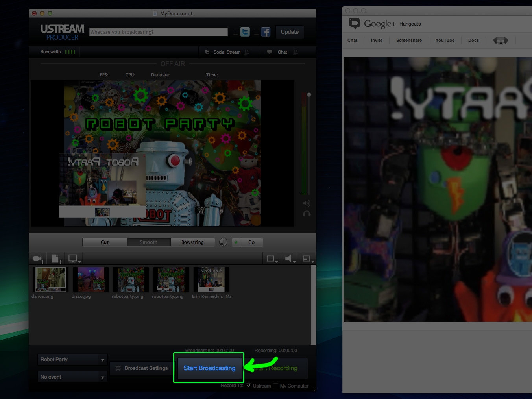Mute audio with the speaker icon
The height and width of the screenshot is (399, 532).
[x=306, y=203]
